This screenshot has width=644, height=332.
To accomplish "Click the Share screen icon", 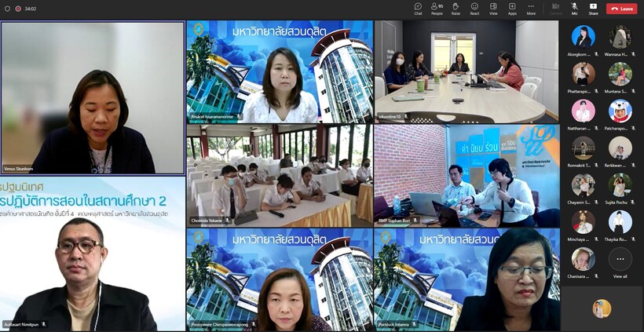I will [593, 8].
